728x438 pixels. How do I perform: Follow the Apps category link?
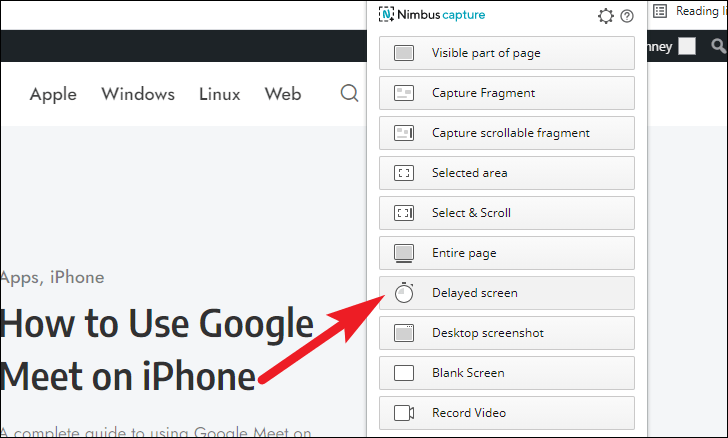coord(21,278)
